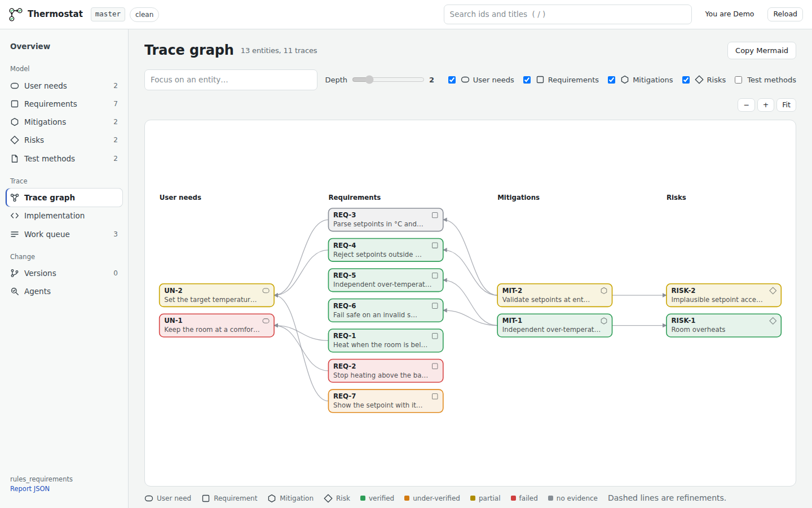This screenshot has width=812, height=508.
Task: Open the Report JSON link
Action: (30, 489)
